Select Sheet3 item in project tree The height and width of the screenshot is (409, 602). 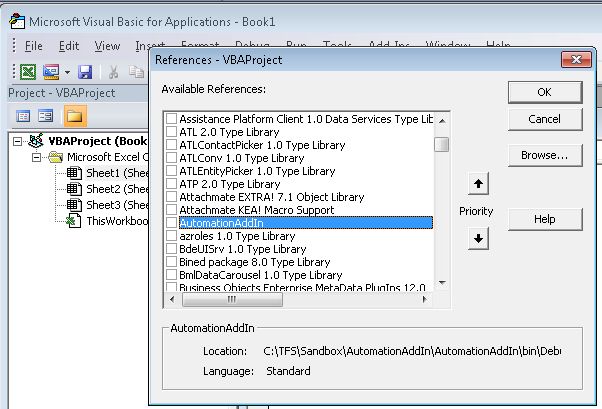point(117,205)
